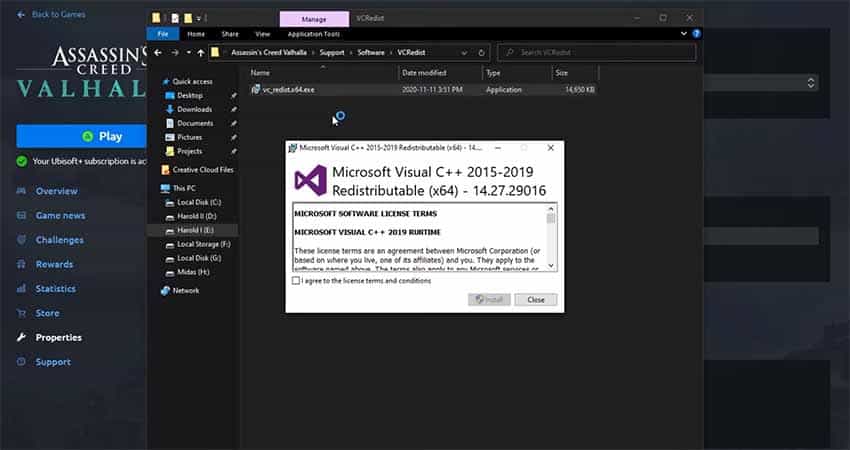Click VCRedist breadcrumb in address bar
850x450 pixels.
coord(411,53)
